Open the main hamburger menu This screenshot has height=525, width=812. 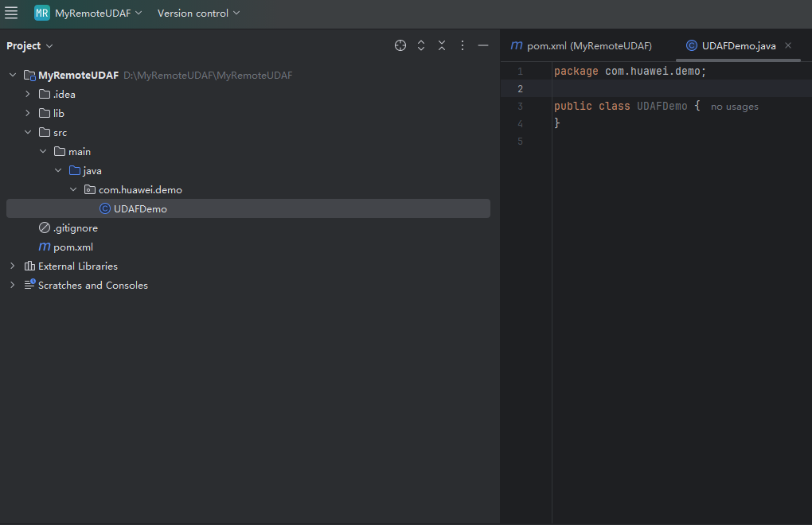click(x=11, y=13)
